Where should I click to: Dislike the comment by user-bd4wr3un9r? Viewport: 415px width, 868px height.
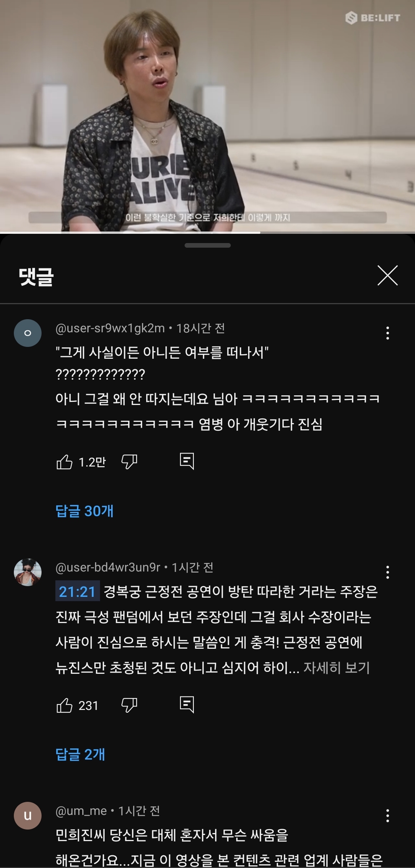[x=129, y=705]
